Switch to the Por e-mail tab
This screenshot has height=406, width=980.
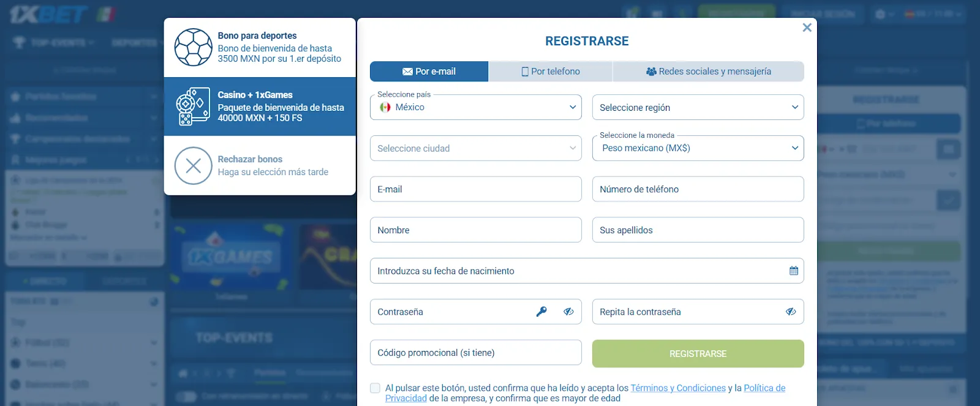coord(429,72)
